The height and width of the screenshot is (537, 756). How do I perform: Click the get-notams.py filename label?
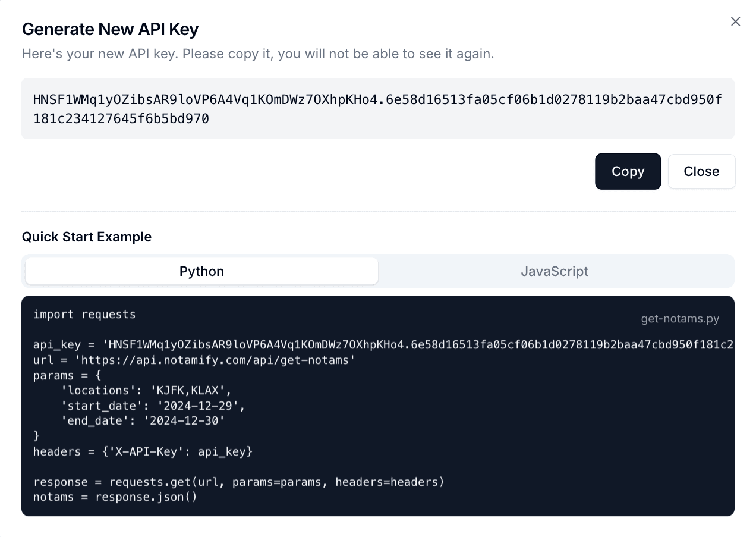pos(680,318)
